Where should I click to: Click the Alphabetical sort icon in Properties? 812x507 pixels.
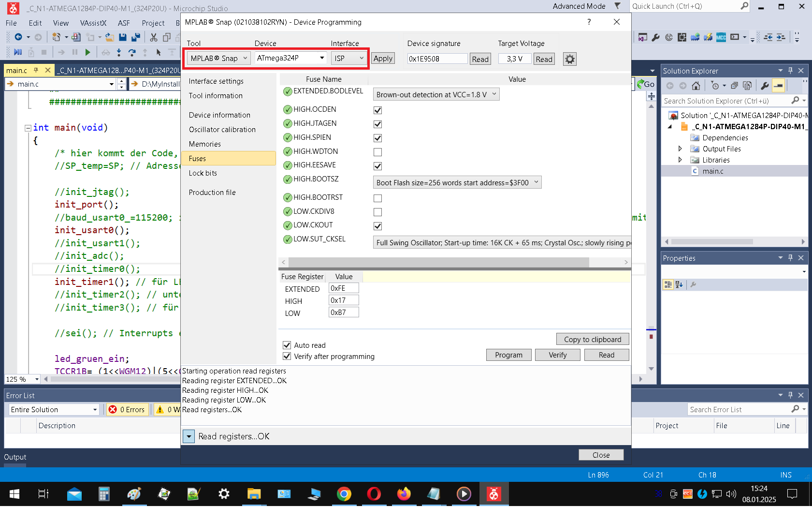679,285
